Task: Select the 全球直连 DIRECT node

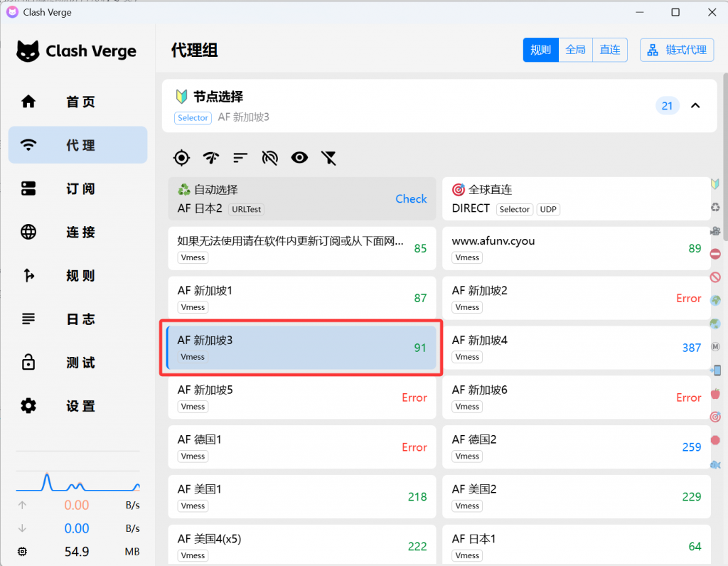Action: [576, 198]
